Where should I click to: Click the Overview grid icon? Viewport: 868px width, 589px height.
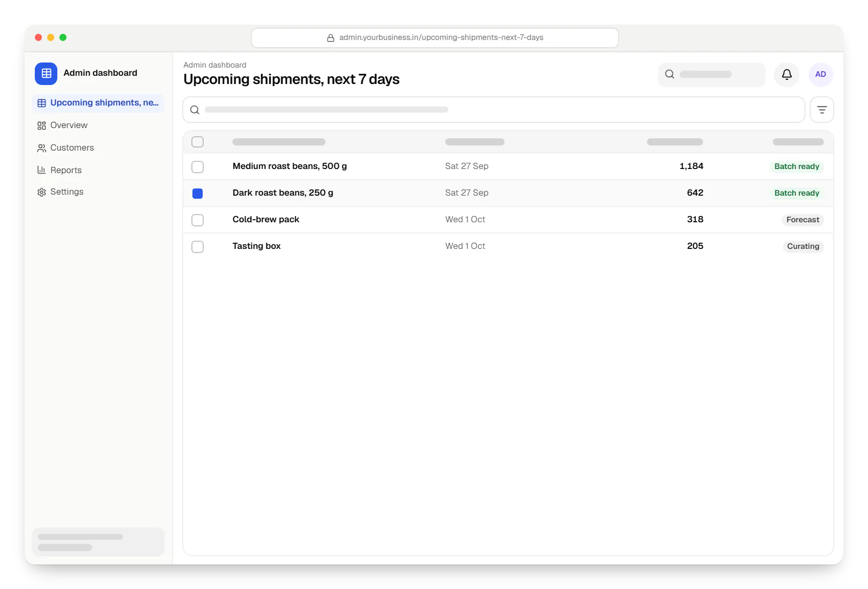(41, 125)
